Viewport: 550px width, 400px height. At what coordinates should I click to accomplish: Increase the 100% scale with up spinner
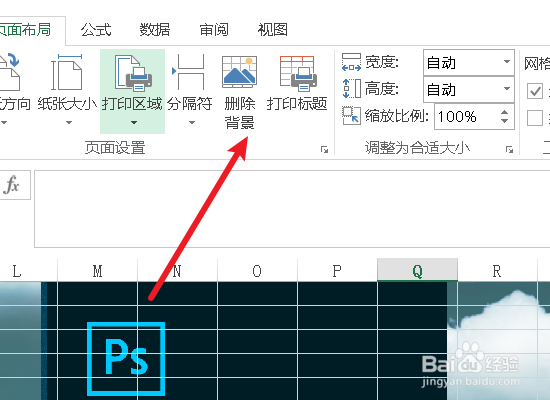coord(504,112)
